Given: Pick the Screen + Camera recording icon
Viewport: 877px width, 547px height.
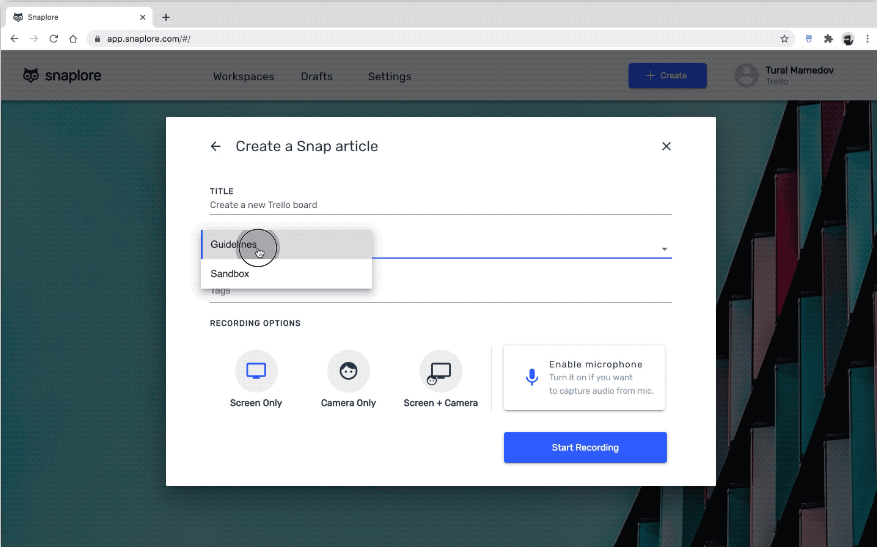Looking at the screenshot, I should (440, 371).
